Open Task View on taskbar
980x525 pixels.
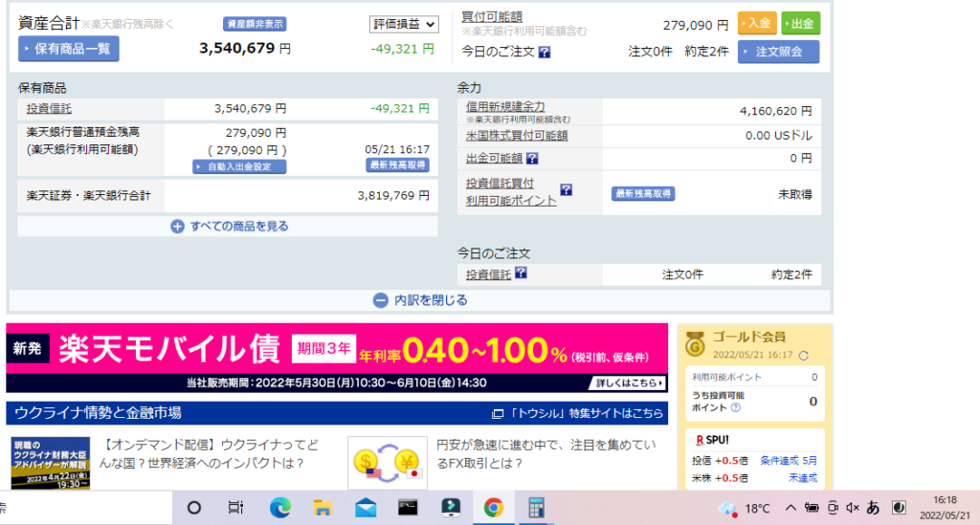pyautogui.click(x=235, y=508)
